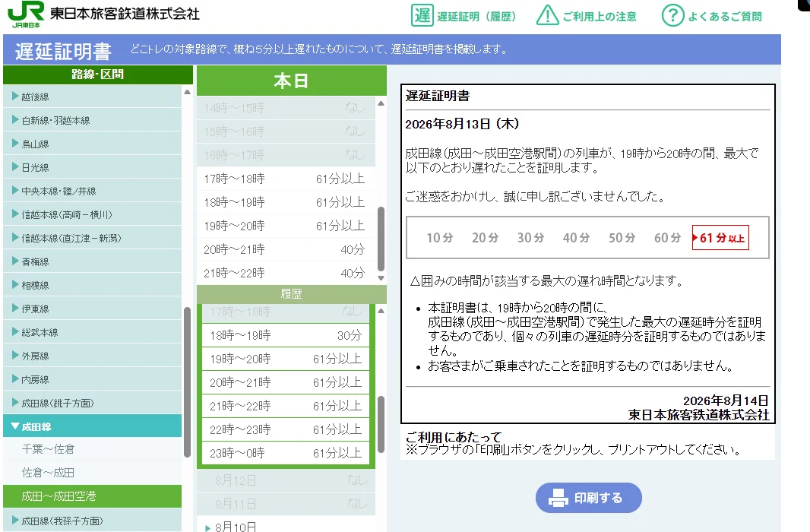Click today's 15時～16時 なし row
This screenshot has width=810, height=532.
click(x=286, y=131)
